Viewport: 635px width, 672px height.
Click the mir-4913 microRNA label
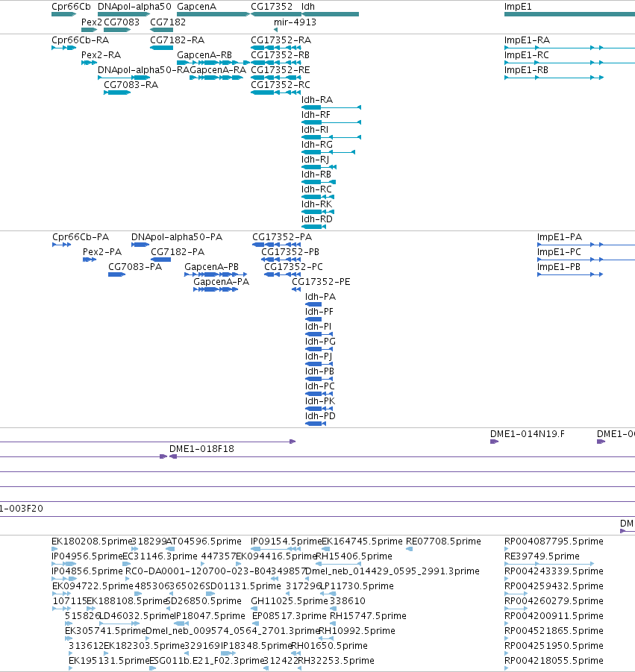coord(295,22)
